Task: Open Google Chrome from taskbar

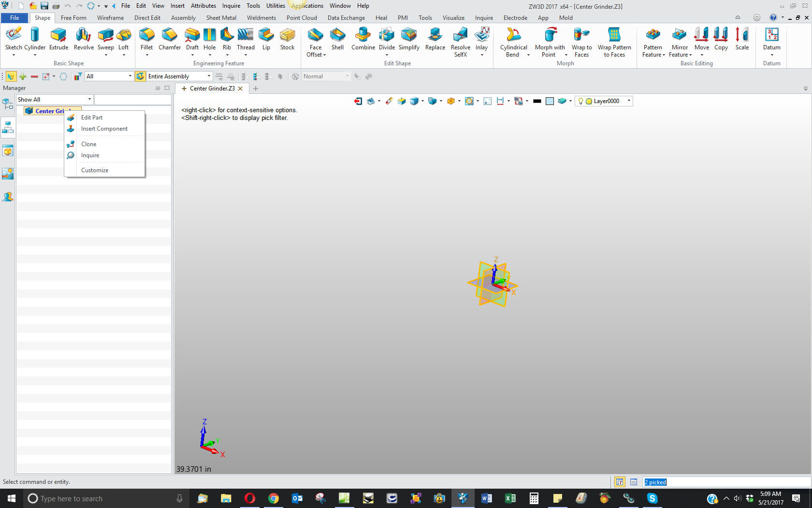Action: (x=274, y=498)
